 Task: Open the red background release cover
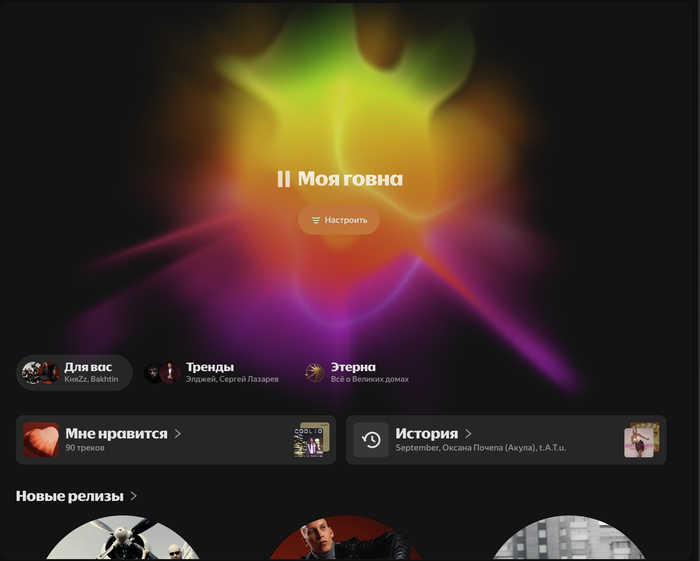pos(345,538)
